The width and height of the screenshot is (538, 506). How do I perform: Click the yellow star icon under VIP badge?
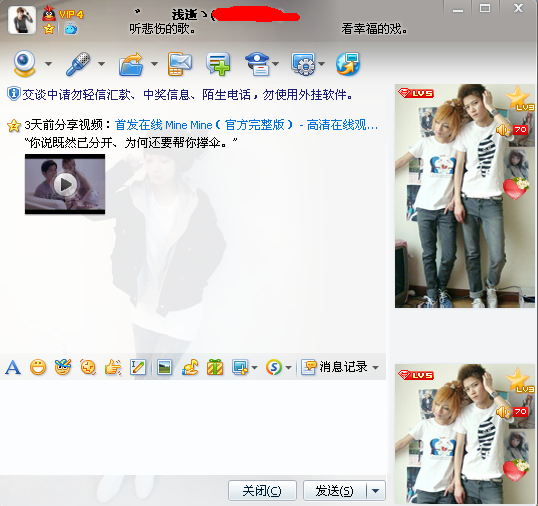coord(49,29)
